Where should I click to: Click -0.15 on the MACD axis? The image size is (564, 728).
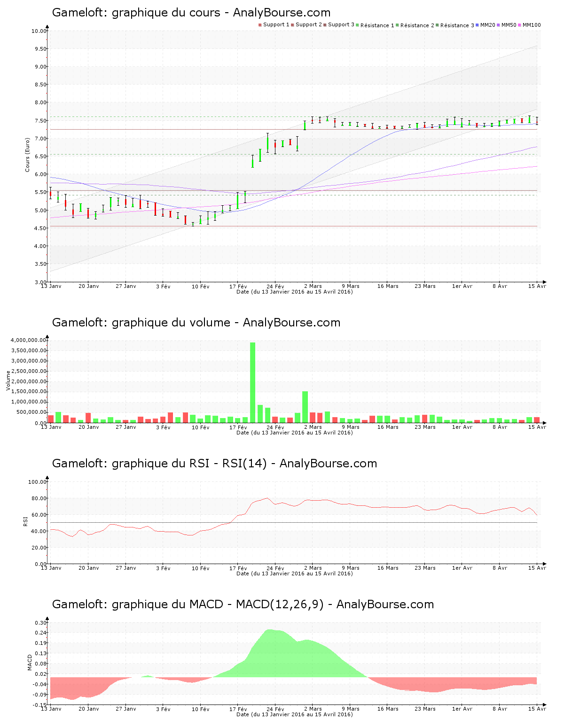click(39, 705)
